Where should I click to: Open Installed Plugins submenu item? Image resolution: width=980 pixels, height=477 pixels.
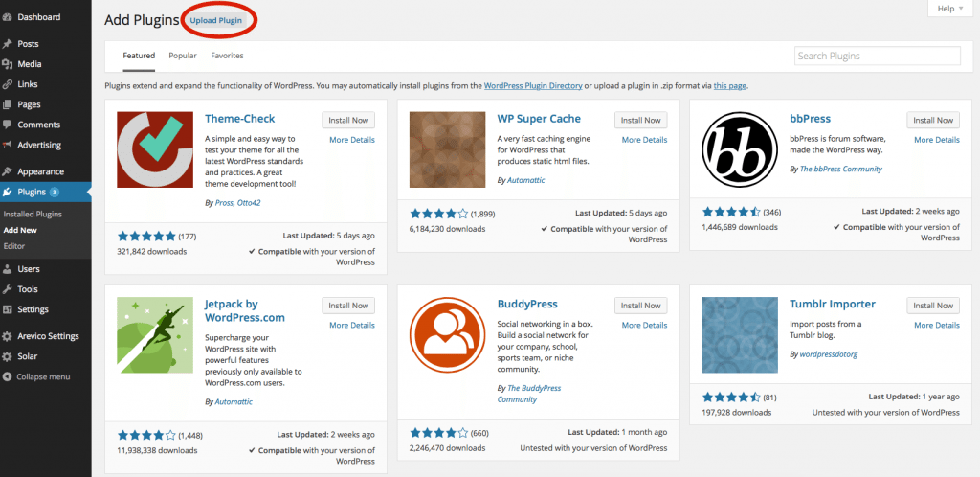point(33,214)
